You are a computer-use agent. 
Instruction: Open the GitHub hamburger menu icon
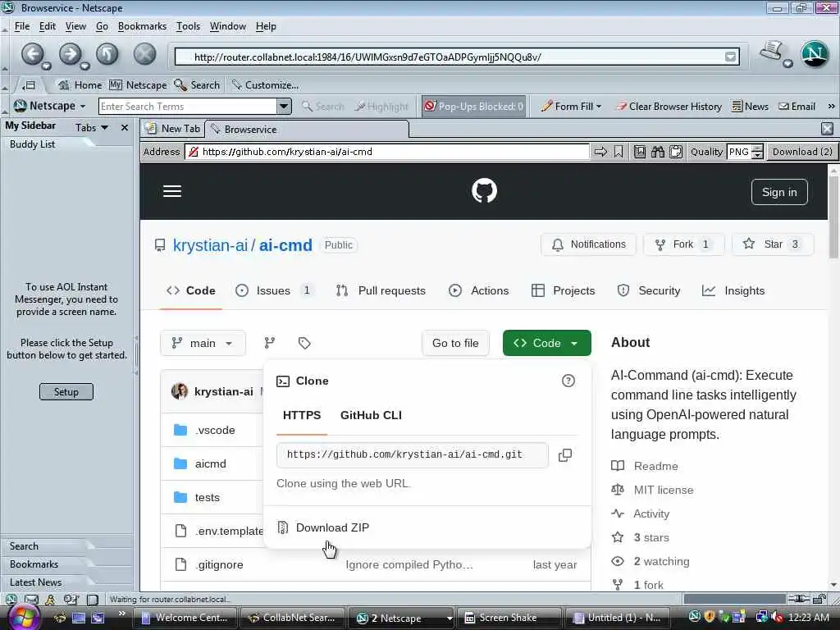tap(172, 191)
